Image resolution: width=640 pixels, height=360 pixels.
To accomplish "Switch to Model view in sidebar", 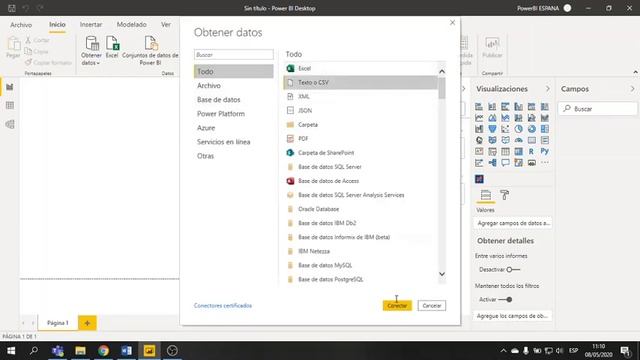I will tap(10, 124).
